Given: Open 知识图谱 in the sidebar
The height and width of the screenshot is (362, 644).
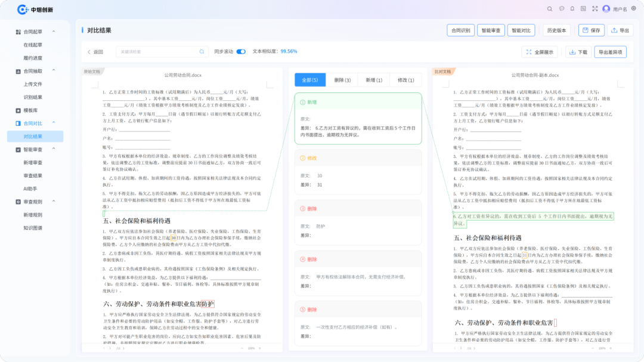Looking at the screenshot, I should tap(33, 228).
